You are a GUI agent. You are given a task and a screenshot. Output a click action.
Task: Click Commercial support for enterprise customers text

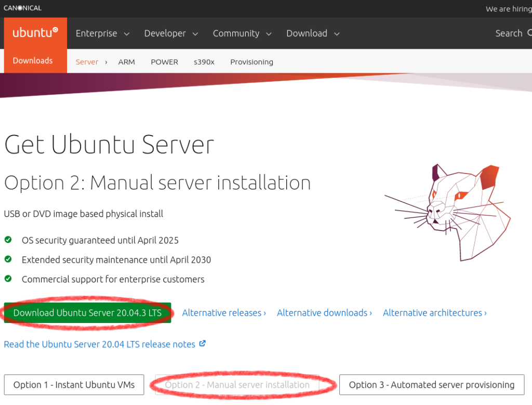point(113,279)
